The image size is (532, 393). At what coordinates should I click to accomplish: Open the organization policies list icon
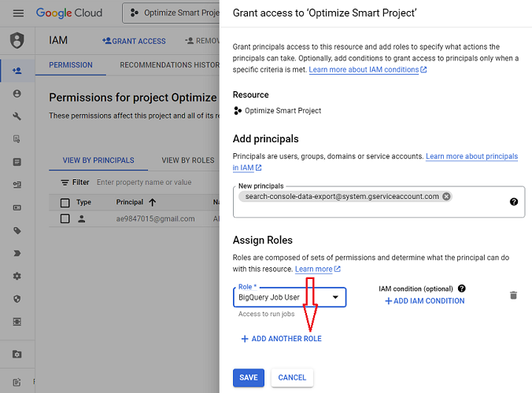17,162
